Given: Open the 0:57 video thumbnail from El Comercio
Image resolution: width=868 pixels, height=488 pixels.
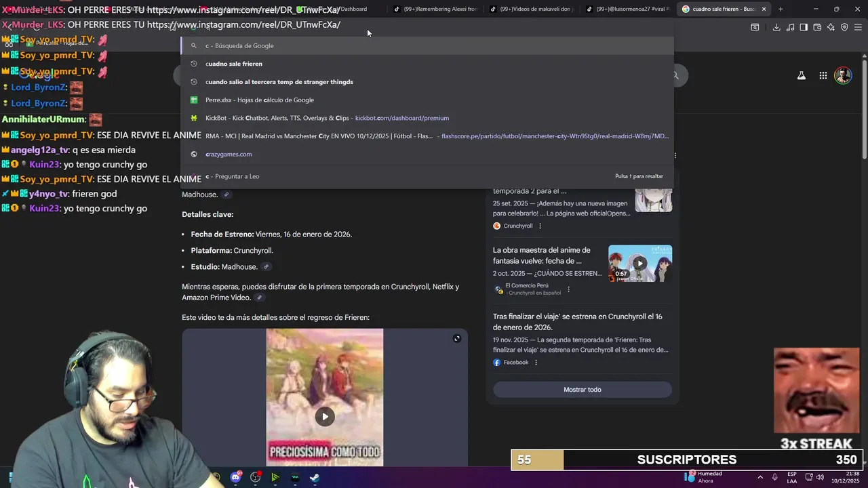Looking at the screenshot, I should click(x=640, y=263).
